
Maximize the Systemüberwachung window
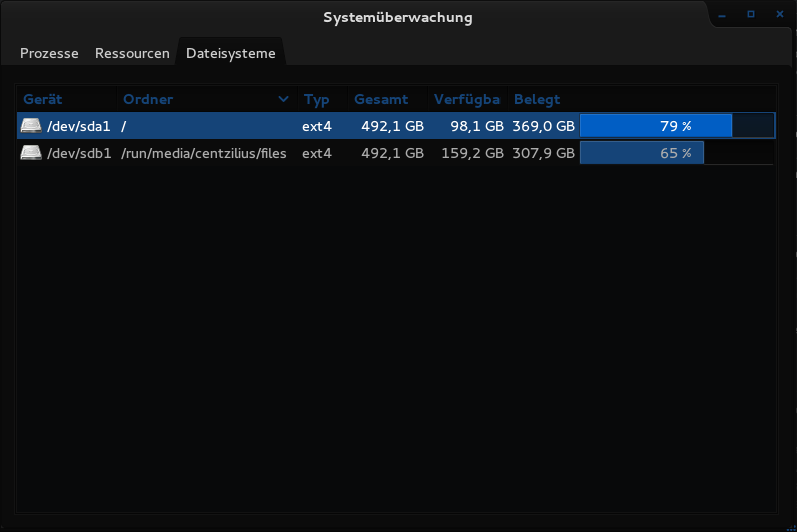click(x=751, y=15)
